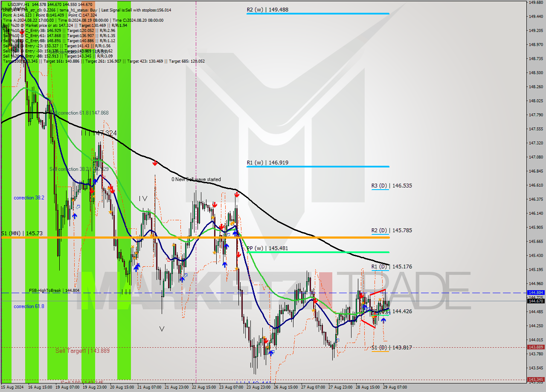Click the blue 'correction 61.8' label
The width and height of the screenshot is (546, 392).
pos(29,306)
